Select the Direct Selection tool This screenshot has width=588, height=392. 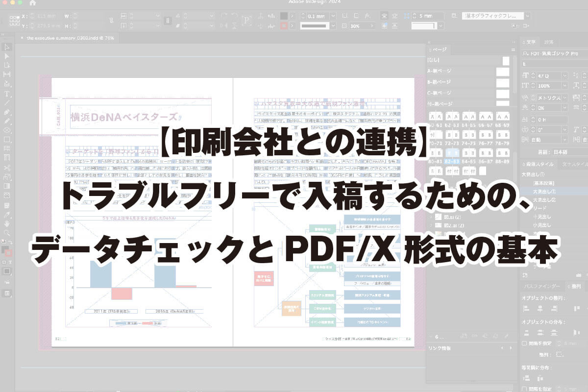coord(7,56)
